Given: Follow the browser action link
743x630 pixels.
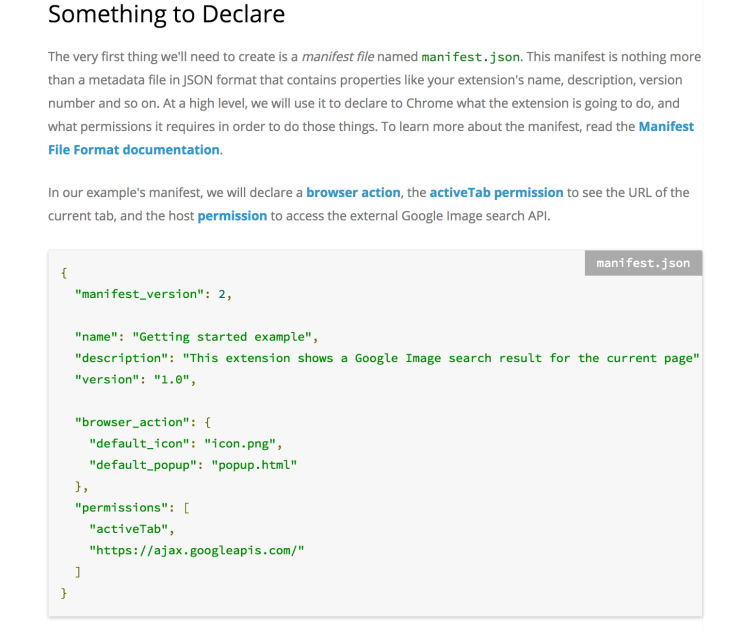Looking at the screenshot, I should coord(353,192).
